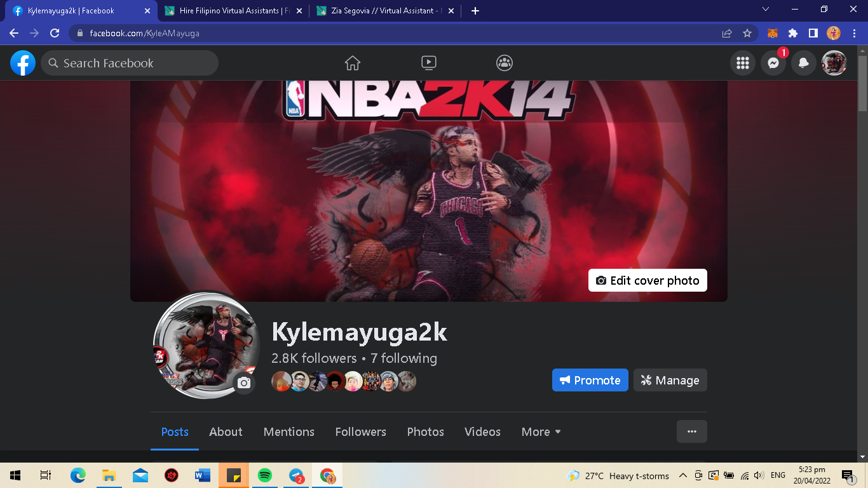The image size is (868, 488).
Task: Open the taskbar clock and calendar
Action: click(811, 475)
